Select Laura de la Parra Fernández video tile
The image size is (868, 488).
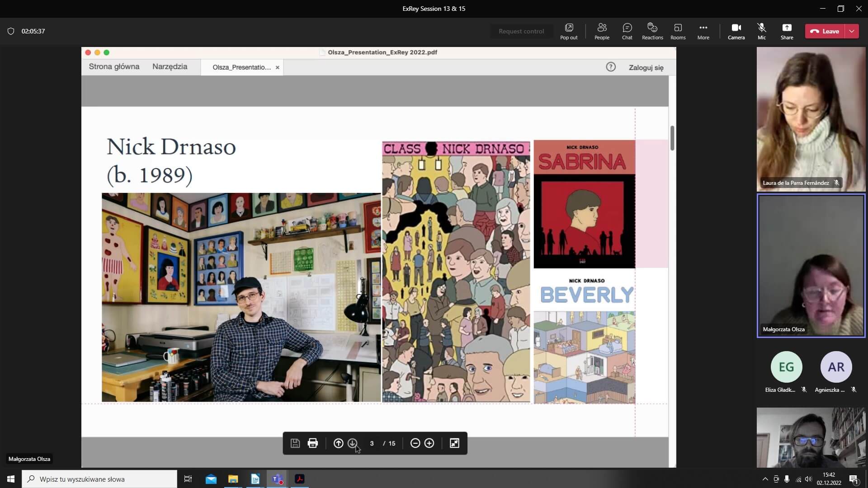pyautogui.click(x=811, y=119)
